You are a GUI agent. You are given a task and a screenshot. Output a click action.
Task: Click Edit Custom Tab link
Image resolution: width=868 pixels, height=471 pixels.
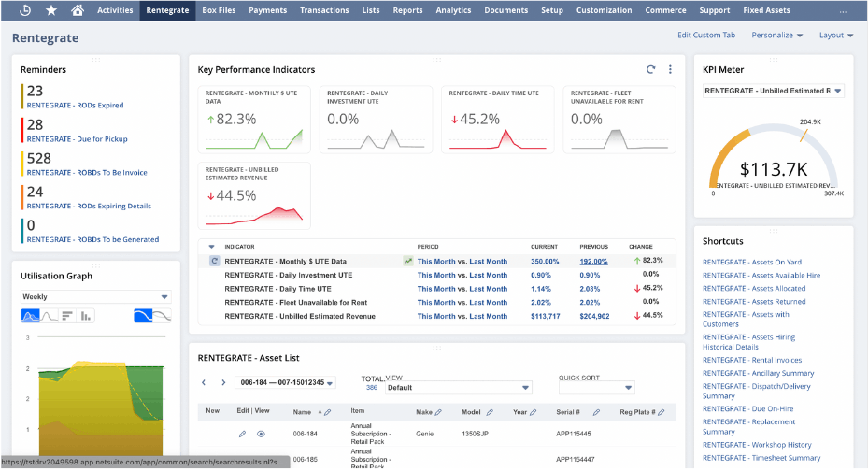tap(706, 36)
